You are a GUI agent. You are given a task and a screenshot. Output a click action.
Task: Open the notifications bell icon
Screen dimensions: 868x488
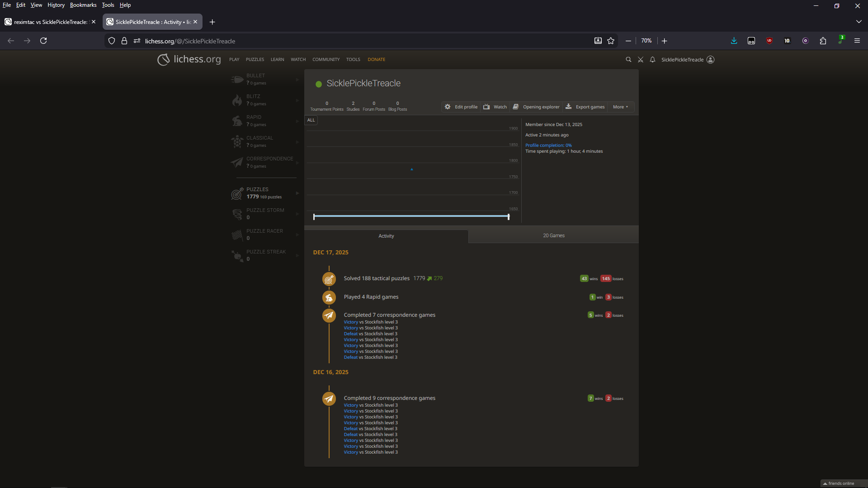click(652, 60)
